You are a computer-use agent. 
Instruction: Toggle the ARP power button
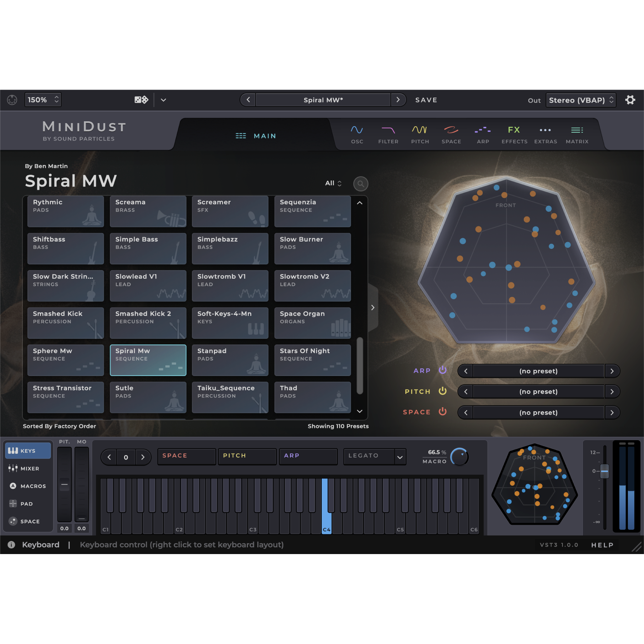(443, 370)
